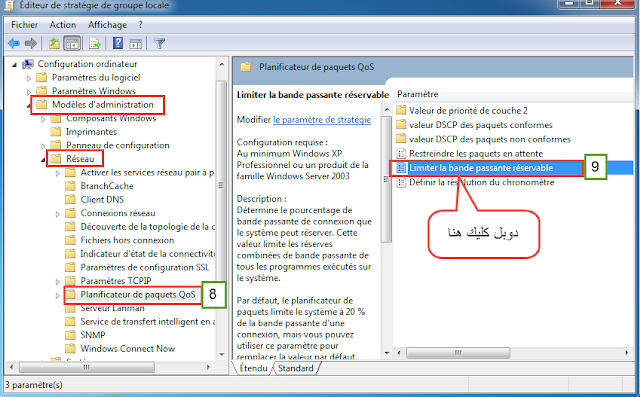The height and width of the screenshot is (397, 640).
Task: Click the Export list toolbar icon
Action: point(95,43)
